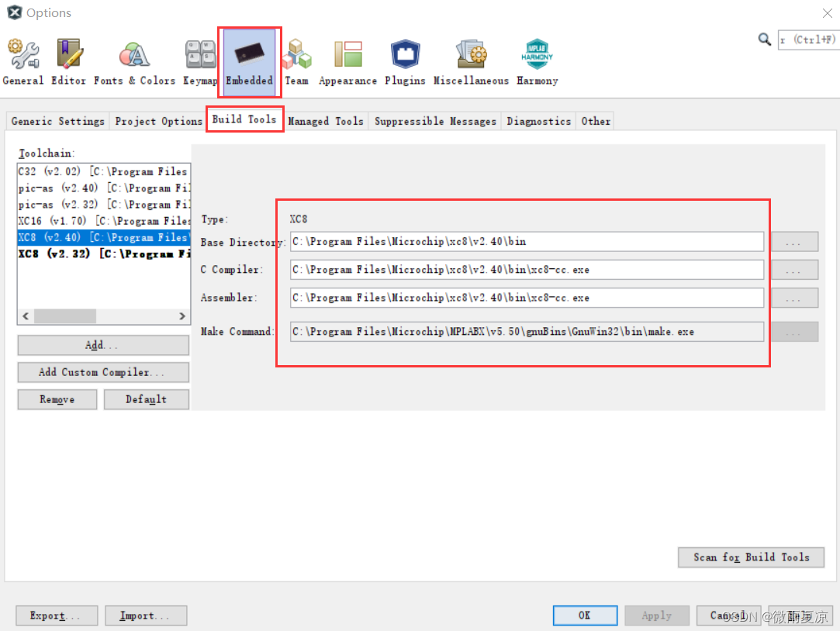The height and width of the screenshot is (631, 840).
Task: Click Scan for Build Tools
Action: [751, 557]
